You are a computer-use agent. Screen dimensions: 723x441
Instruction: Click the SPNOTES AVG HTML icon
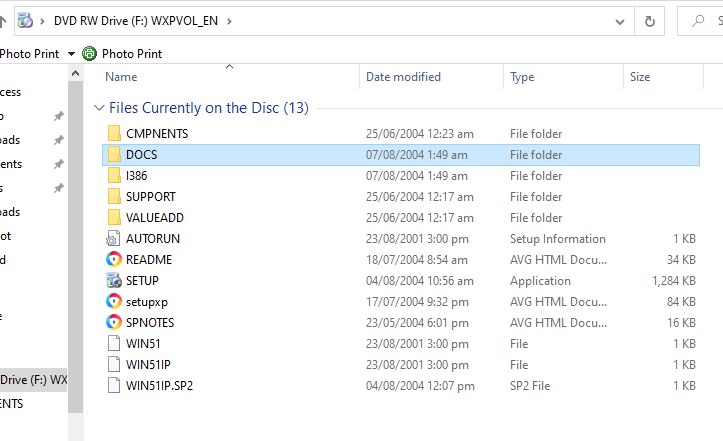click(113, 322)
